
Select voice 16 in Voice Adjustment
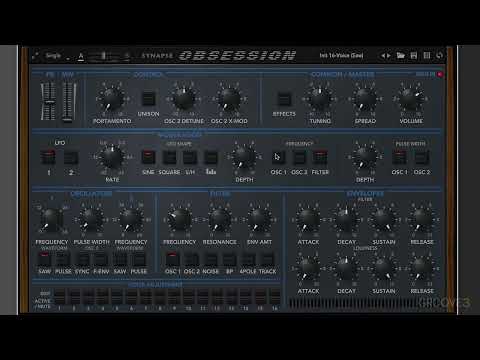click(274, 296)
